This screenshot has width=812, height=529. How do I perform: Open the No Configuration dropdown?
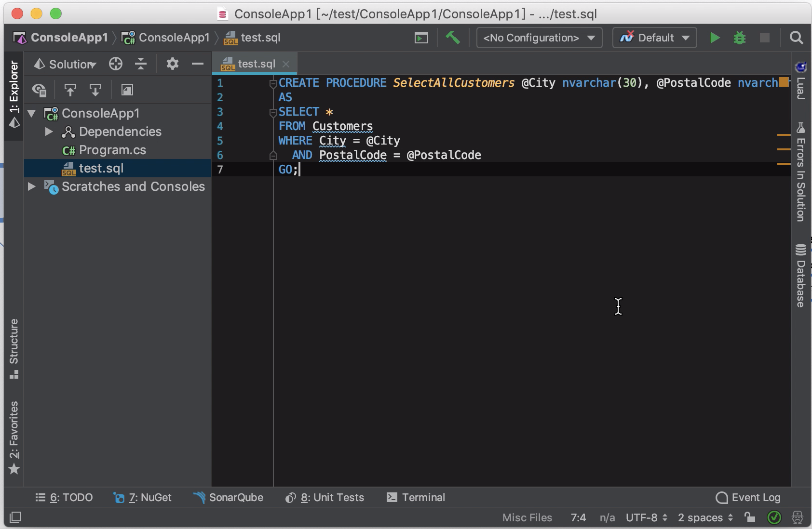click(539, 38)
